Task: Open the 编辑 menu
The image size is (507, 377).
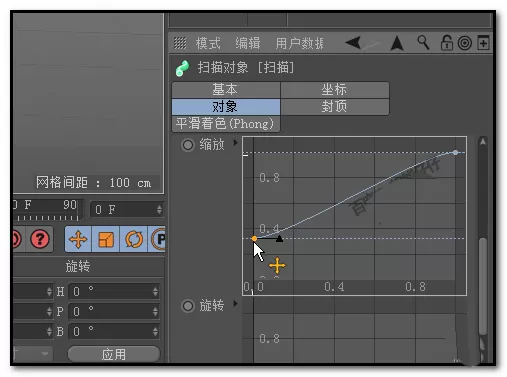Action: pyautogui.click(x=248, y=43)
